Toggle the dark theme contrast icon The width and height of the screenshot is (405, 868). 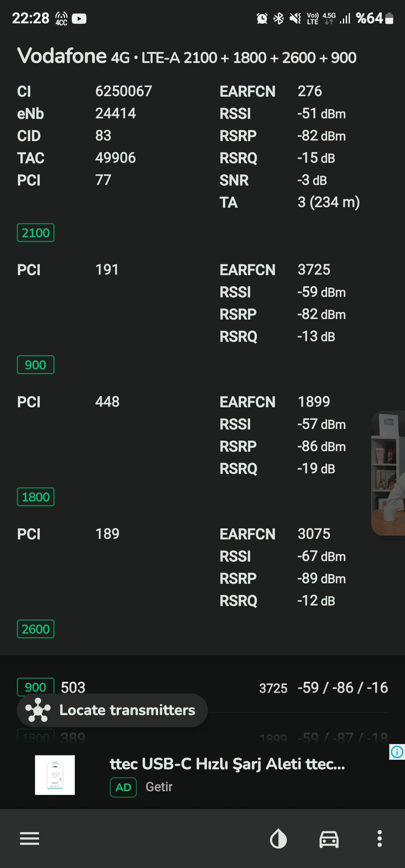pos(278,838)
